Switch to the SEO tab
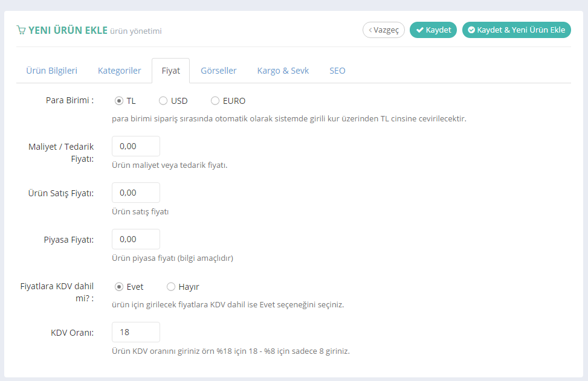Screen dimensions: 588x381 337,71
